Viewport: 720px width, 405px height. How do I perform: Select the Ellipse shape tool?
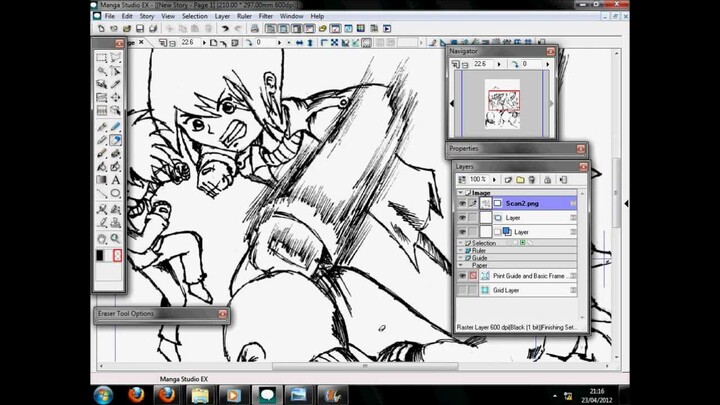point(116,193)
